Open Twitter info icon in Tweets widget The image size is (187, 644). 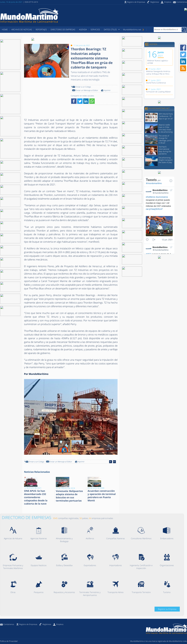point(171,181)
